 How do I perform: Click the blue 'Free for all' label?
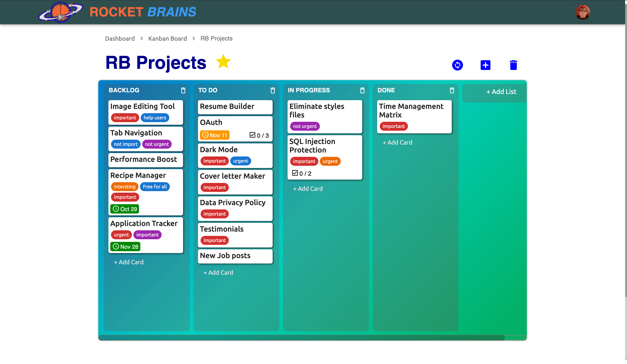click(x=155, y=187)
